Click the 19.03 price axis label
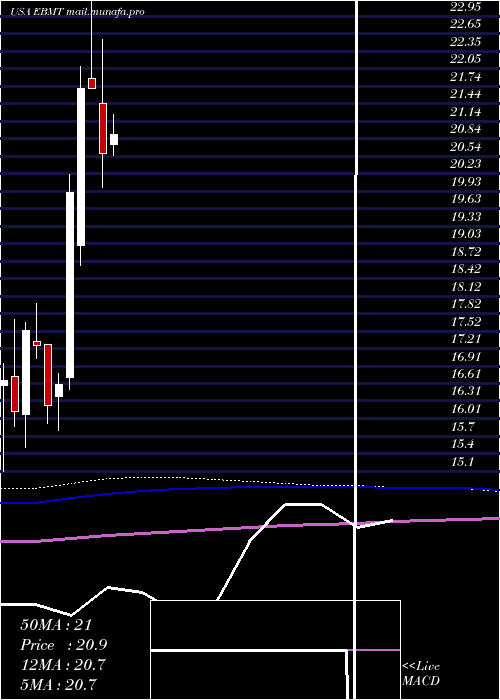The width and height of the screenshot is (500, 700). pos(466,234)
